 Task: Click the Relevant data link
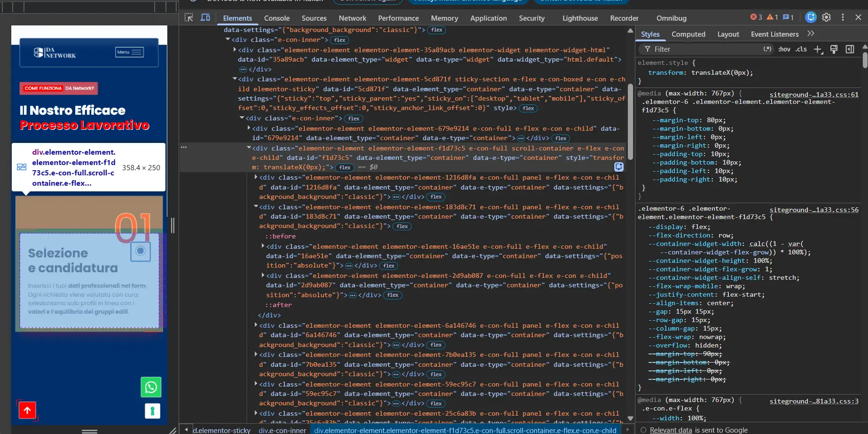(x=671, y=430)
